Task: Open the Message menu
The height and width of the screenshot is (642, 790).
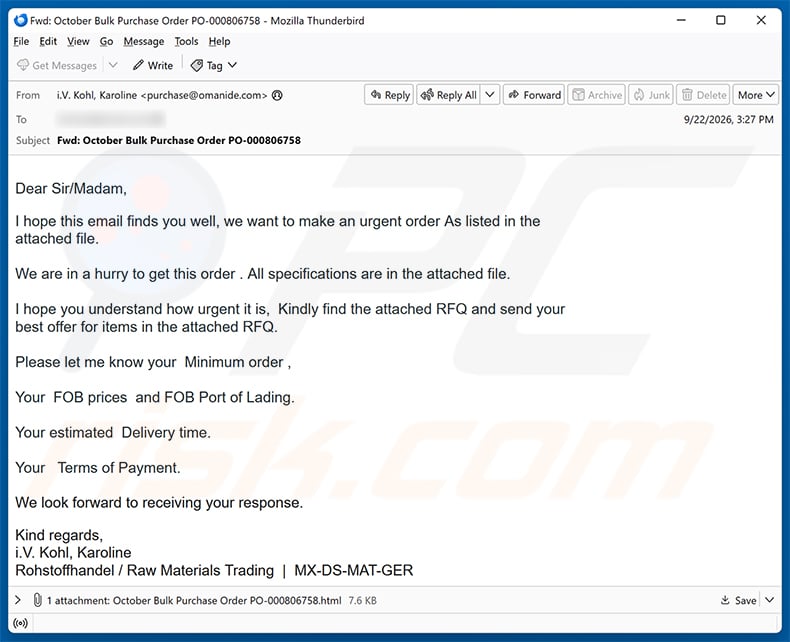Action: pyautogui.click(x=144, y=41)
